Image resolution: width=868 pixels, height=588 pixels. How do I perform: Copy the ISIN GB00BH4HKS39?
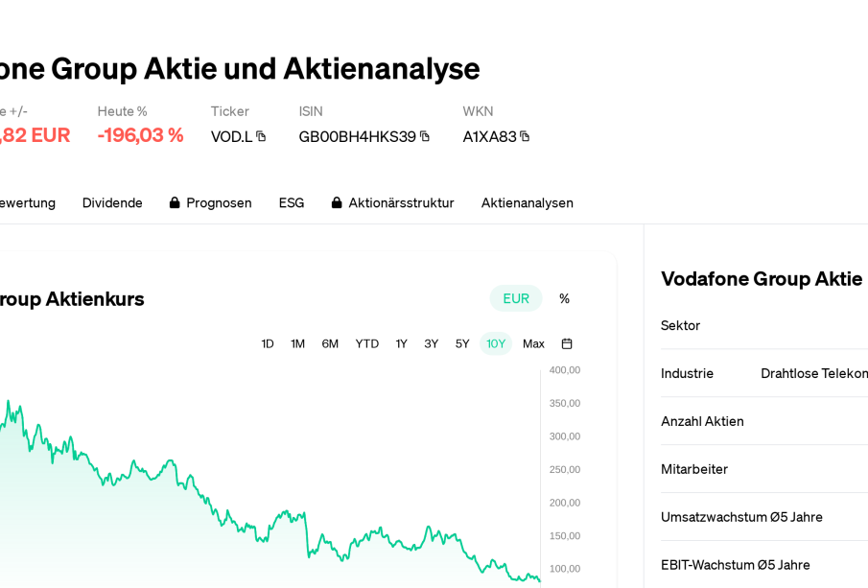[x=425, y=136]
